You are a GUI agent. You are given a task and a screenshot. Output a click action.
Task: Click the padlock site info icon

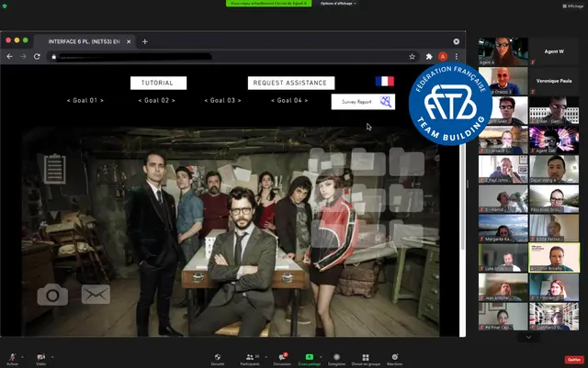click(53, 57)
